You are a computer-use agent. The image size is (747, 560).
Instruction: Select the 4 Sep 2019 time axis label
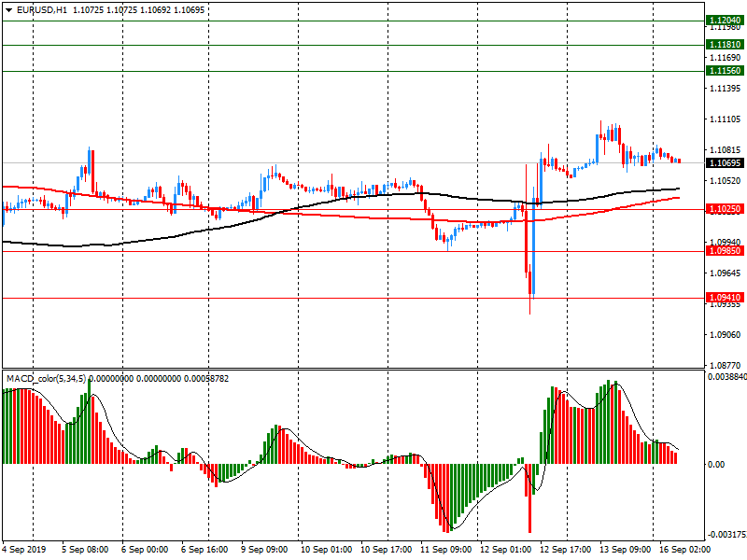pyautogui.click(x=24, y=550)
